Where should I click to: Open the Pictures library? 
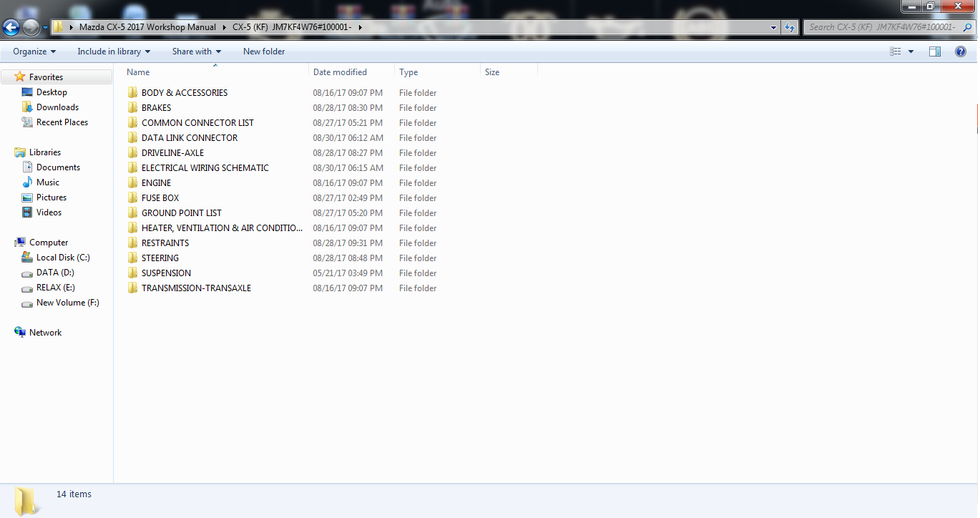52,197
